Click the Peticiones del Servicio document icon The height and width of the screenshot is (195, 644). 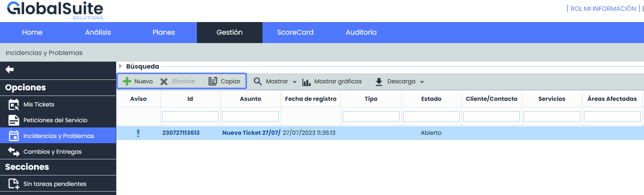14,120
